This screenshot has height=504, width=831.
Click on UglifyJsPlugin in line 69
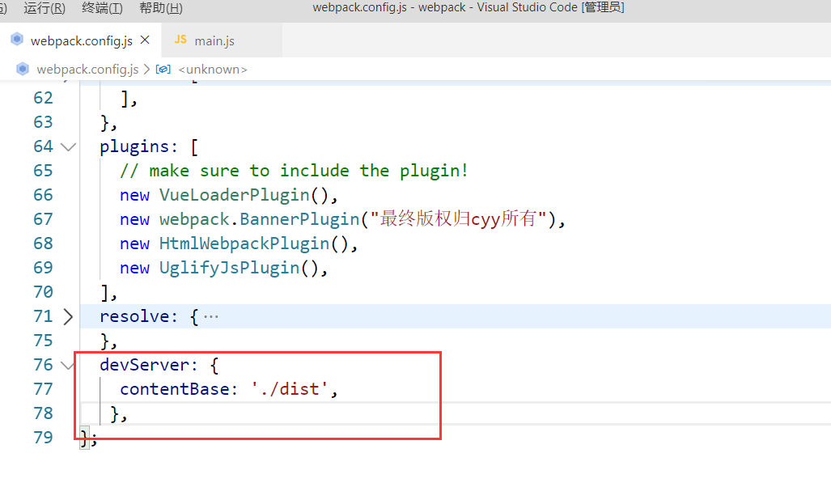pyautogui.click(x=230, y=268)
